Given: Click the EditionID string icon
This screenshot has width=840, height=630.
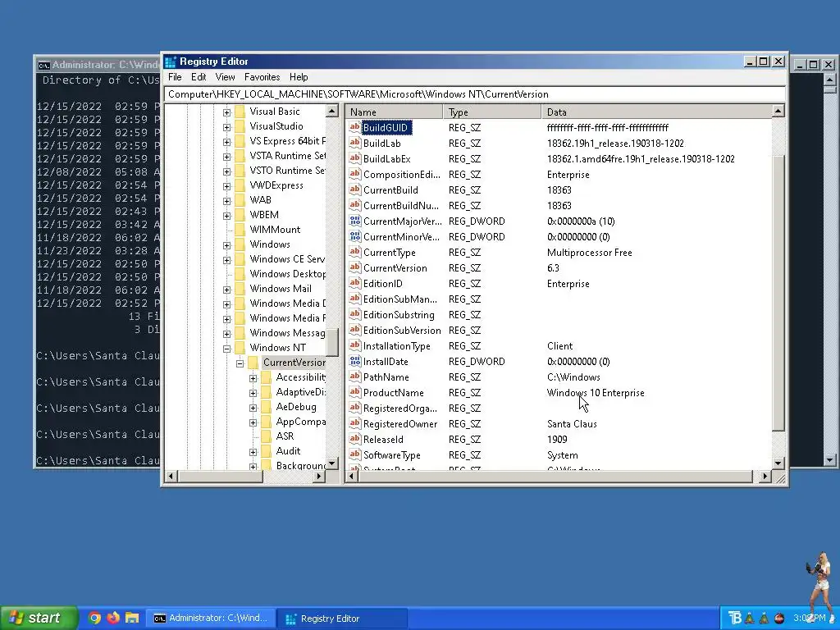Looking at the screenshot, I should pos(354,283).
